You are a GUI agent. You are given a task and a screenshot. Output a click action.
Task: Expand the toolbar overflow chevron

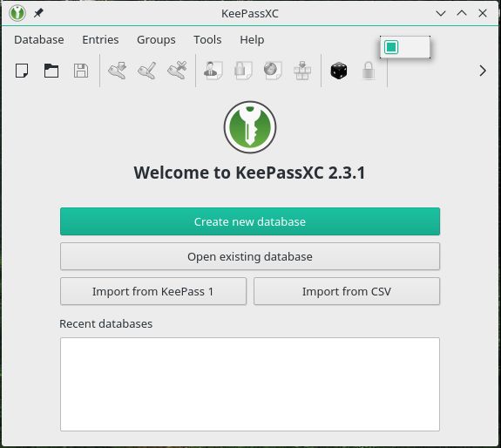pyautogui.click(x=483, y=71)
